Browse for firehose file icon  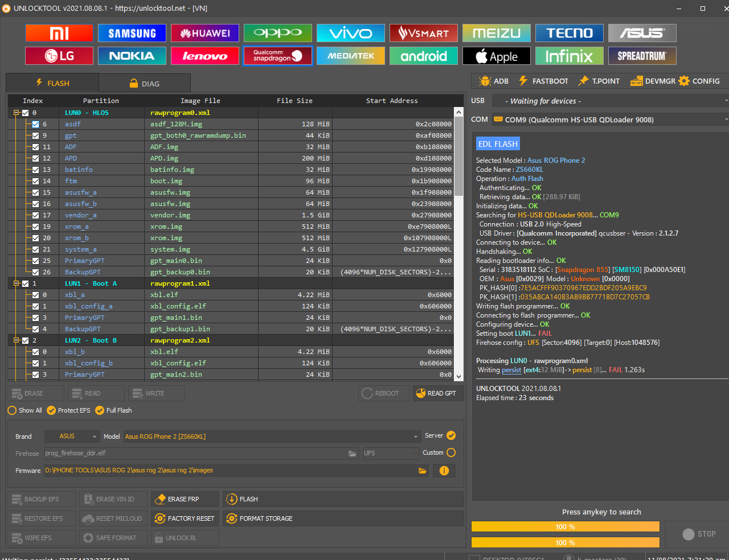pyautogui.click(x=353, y=454)
